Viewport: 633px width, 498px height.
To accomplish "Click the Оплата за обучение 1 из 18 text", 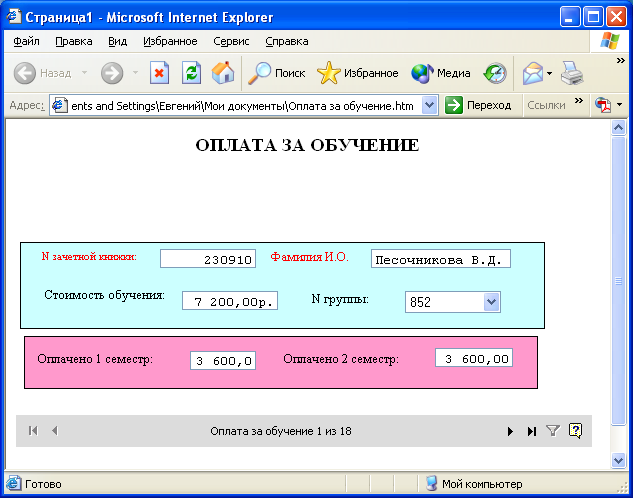I will pyautogui.click(x=281, y=431).
